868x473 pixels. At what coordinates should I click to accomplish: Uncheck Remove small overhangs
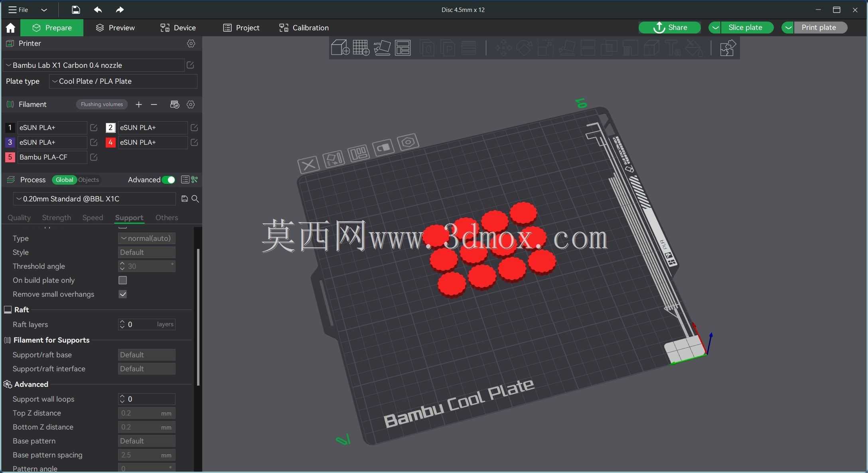click(x=123, y=294)
